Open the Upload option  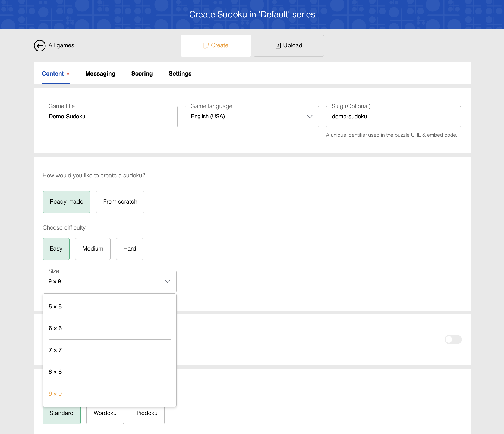click(289, 46)
